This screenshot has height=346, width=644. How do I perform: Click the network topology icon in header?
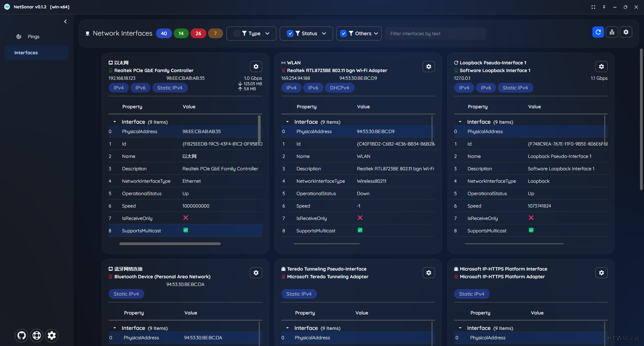612,32
